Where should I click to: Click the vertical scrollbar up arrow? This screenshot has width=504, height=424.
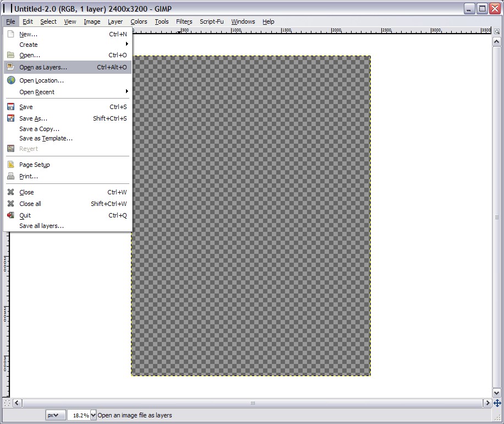[x=497, y=41]
